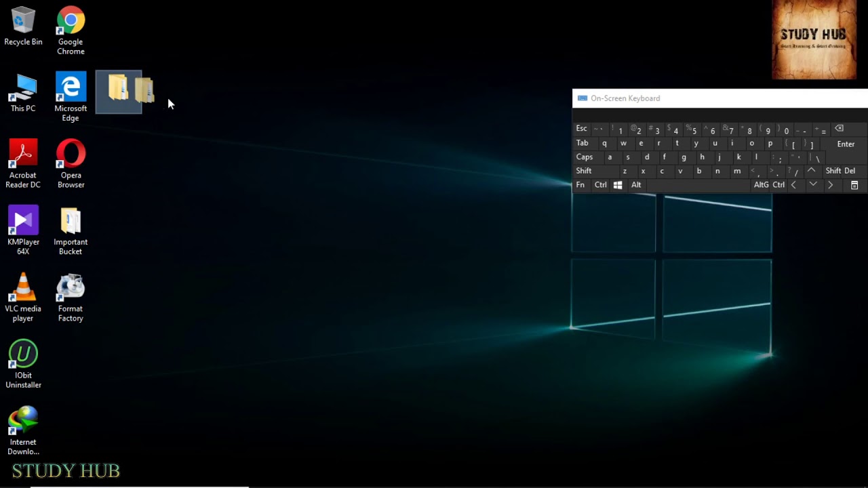Click the context menu key on keyboard
868x488 pixels.
[x=854, y=185]
